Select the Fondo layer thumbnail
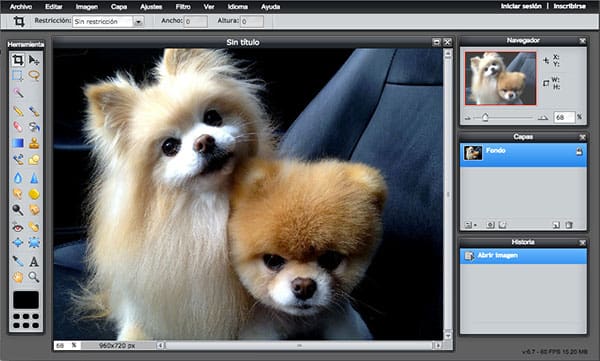 (x=473, y=153)
